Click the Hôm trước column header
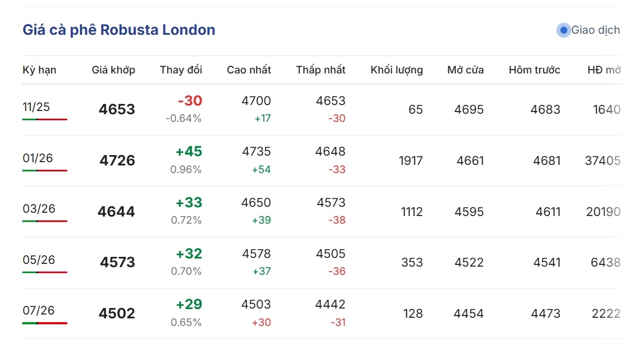This screenshot has width=644, height=345. [x=534, y=70]
